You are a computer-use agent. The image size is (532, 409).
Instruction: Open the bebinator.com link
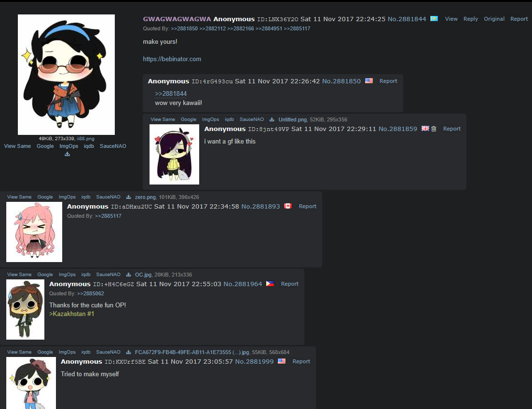(172, 59)
